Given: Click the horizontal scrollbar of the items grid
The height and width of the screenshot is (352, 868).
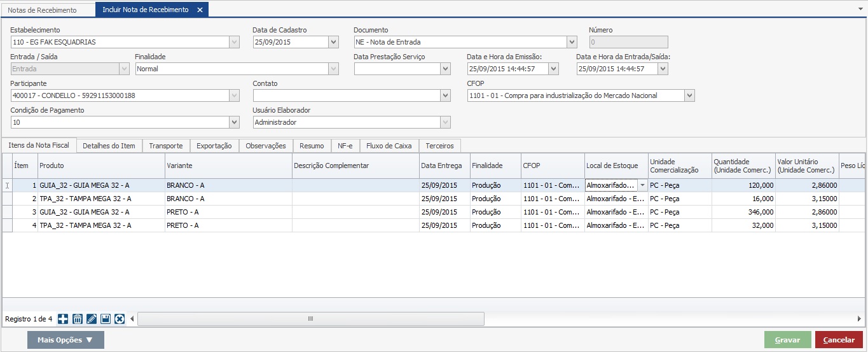Looking at the screenshot, I should (310, 318).
